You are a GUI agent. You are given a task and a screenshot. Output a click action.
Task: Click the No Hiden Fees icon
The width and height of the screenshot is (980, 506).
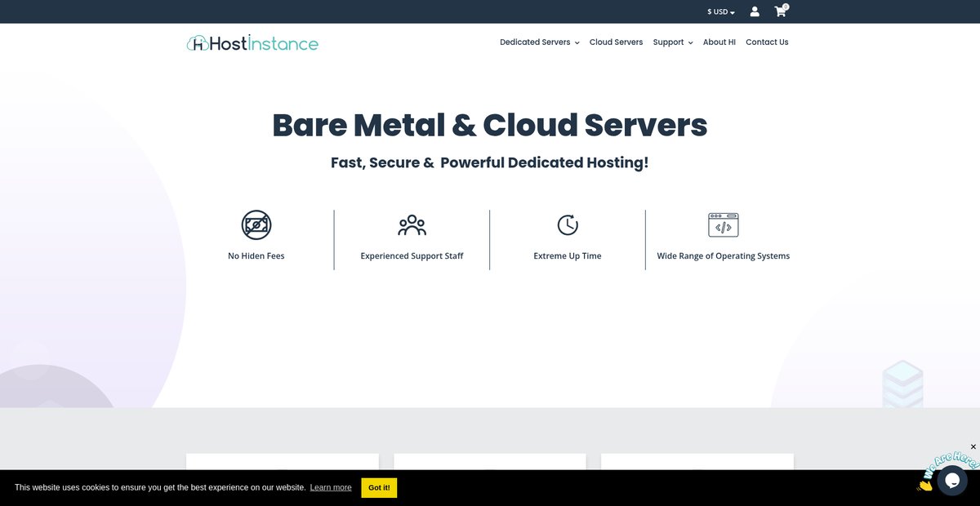(256, 224)
